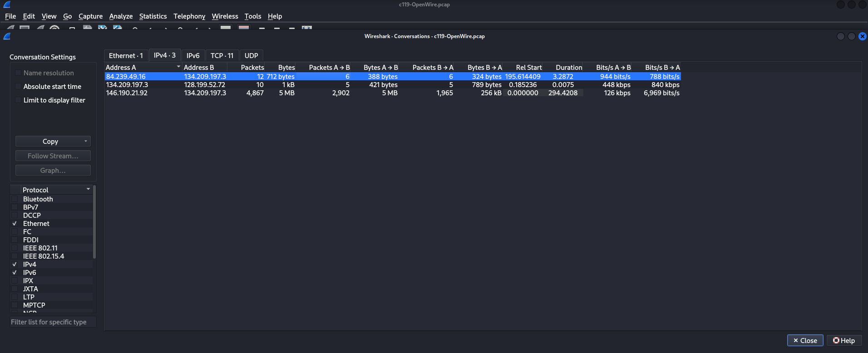Switch to the TCP · 11 tab
The width and height of the screenshot is (868, 353).
[x=222, y=55]
